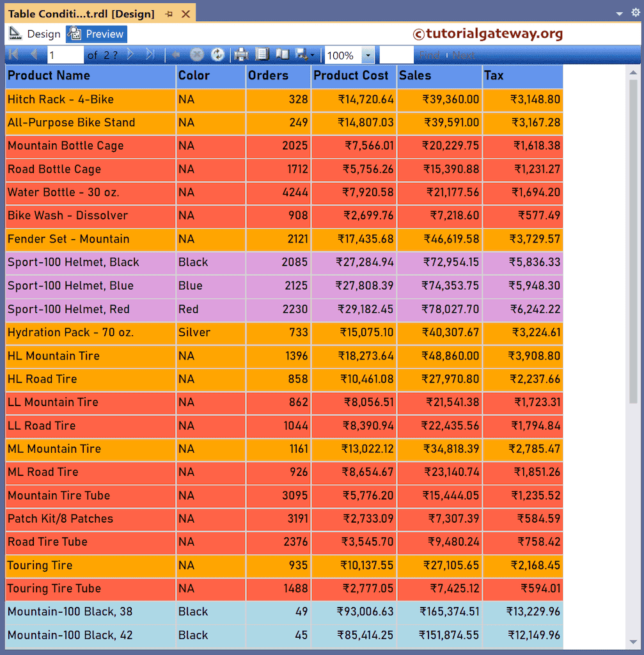Select the Preview tab
The image size is (644, 655).
click(x=96, y=34)
